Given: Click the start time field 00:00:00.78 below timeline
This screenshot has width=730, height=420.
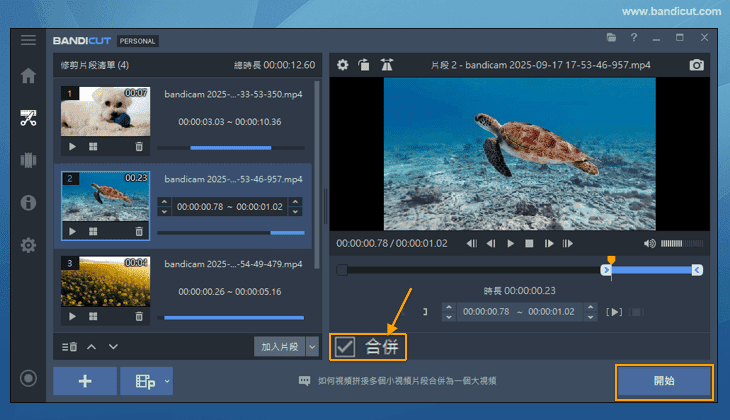Looking at the screenshot, I should click(486, 312).
